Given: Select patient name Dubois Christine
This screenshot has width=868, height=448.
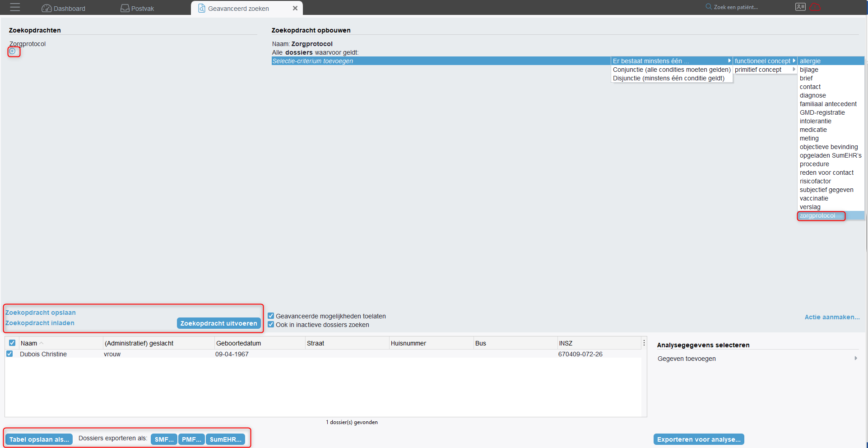Looking at the screenshot, I should tap(43, 354).
